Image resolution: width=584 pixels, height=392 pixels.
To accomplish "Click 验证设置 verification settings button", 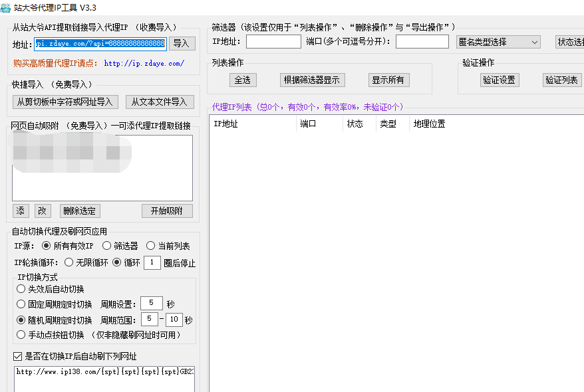I will pos(500,80).
